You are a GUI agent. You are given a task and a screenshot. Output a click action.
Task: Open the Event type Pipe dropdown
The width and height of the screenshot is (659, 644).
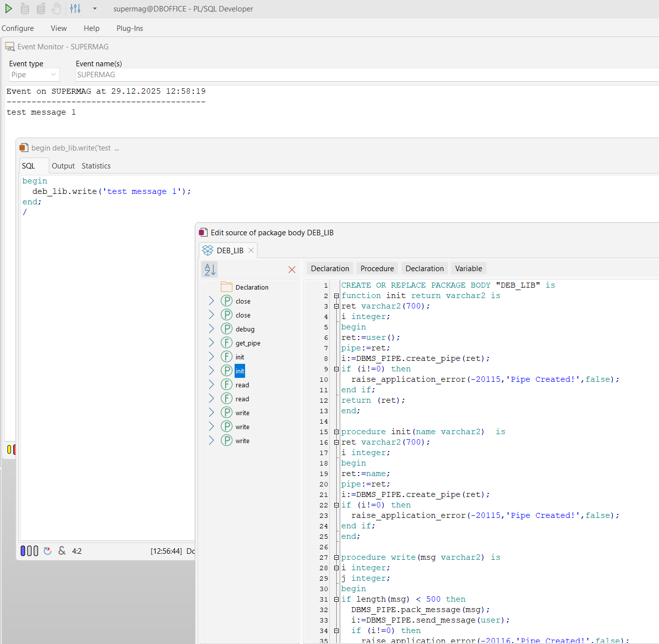[x=34, y=75]
